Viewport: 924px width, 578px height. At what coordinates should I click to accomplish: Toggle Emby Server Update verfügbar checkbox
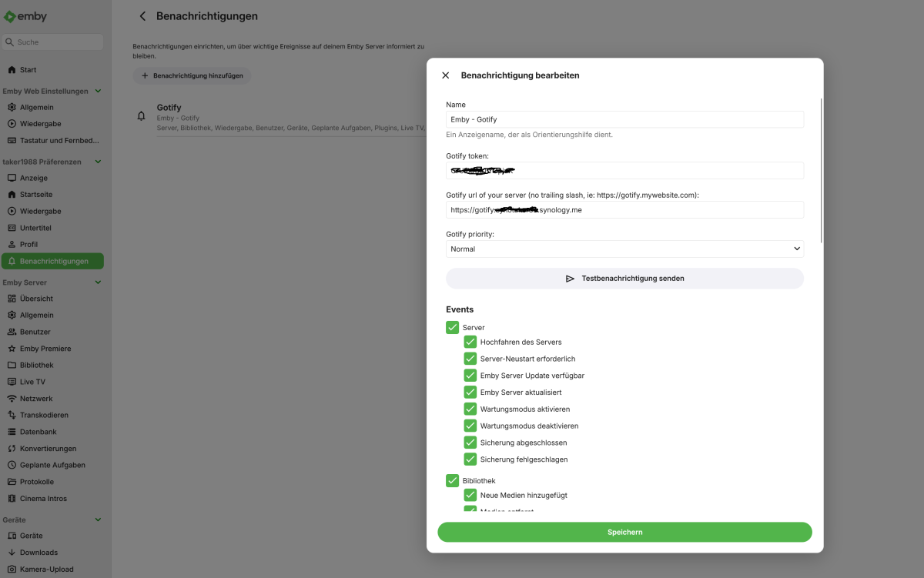(x=470, y=376)
